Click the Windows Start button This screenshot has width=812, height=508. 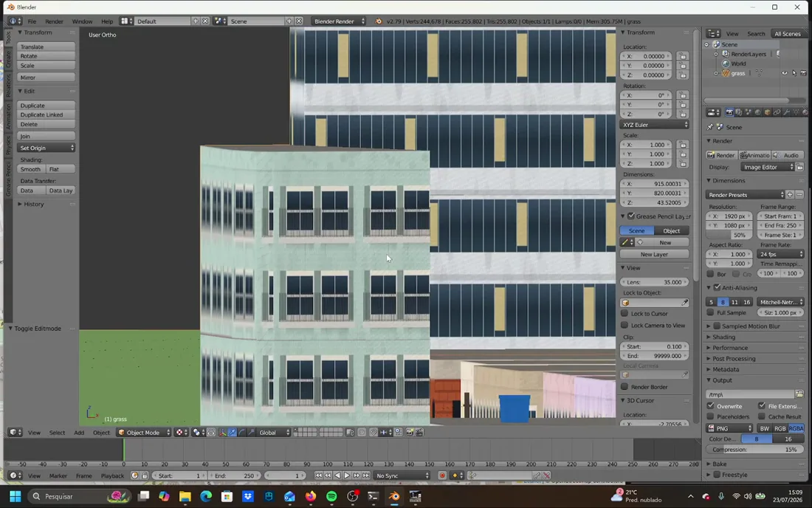point(15,496)
